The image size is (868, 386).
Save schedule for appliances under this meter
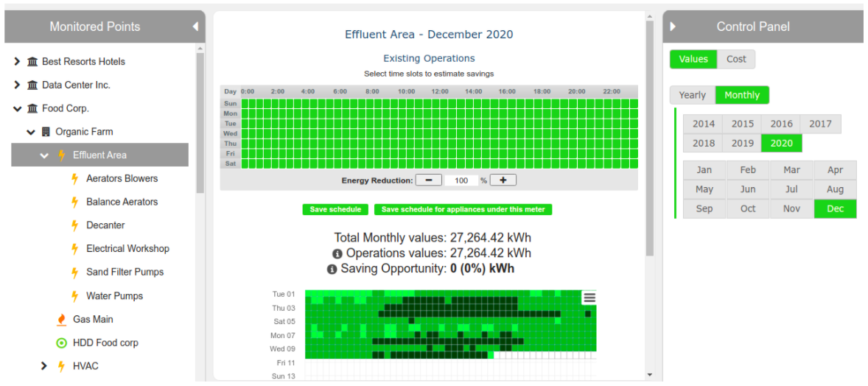coord(463,210)
